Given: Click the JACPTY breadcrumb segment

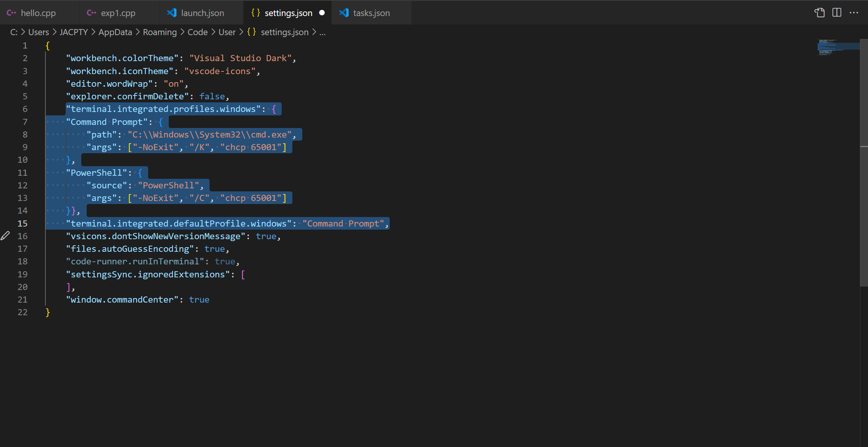Looking at the screenshot, I should click(x=74, y=32).
